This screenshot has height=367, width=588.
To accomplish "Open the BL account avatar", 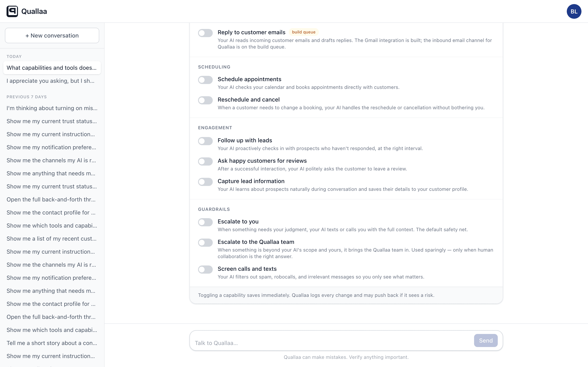I will pyautogui.click(x=574, y=11).
